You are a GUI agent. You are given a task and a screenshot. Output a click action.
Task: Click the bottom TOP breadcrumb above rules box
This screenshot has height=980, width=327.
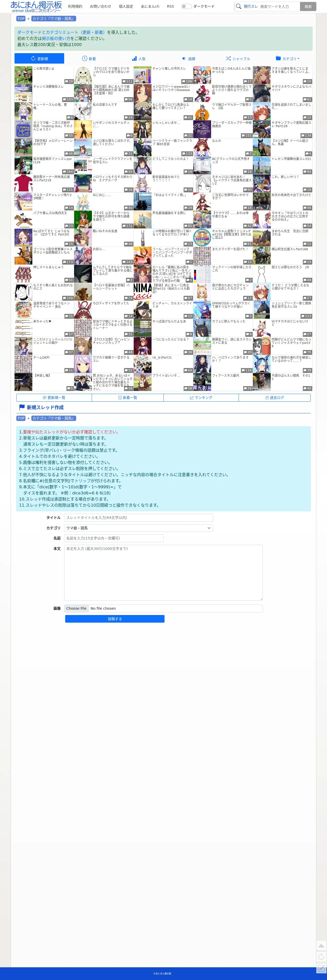pyautogui.click(x=21, y=418)
